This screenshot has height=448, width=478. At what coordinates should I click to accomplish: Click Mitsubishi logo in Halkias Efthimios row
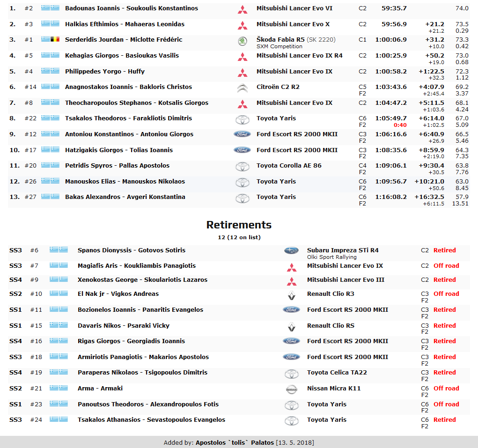243,26
